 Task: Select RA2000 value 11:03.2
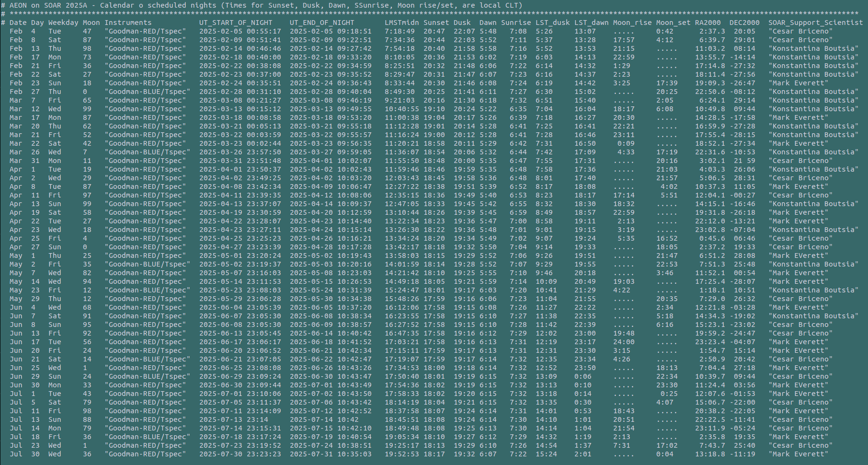tap(710, 48)
